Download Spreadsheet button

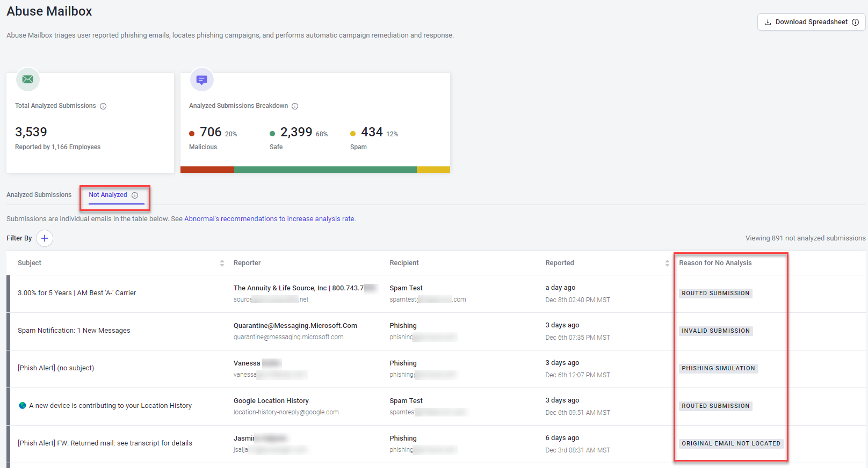[811, 22]
